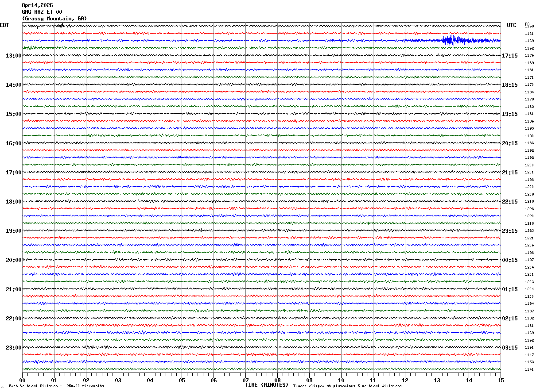
Task: Select the 16:00 EDT row label
Action: coord(13,143)
